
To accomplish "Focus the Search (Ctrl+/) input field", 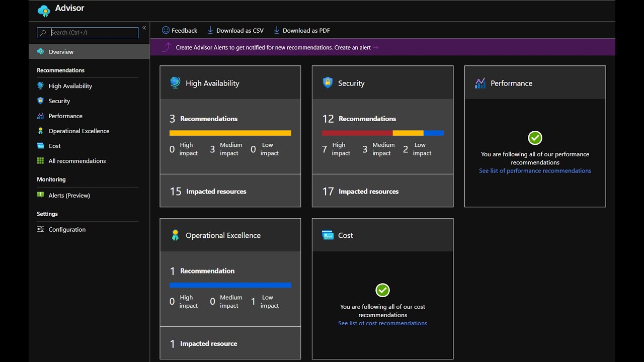I will (x=88, y=33).
